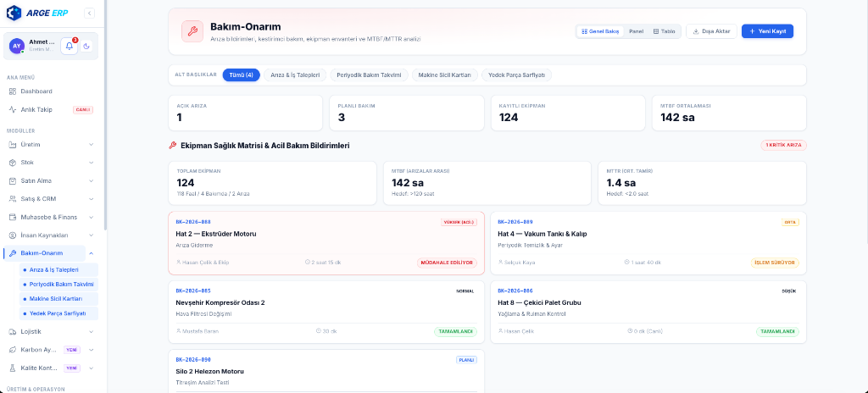
Task: Expand the Satış & CRM chevron
Action: coord(92,199)
